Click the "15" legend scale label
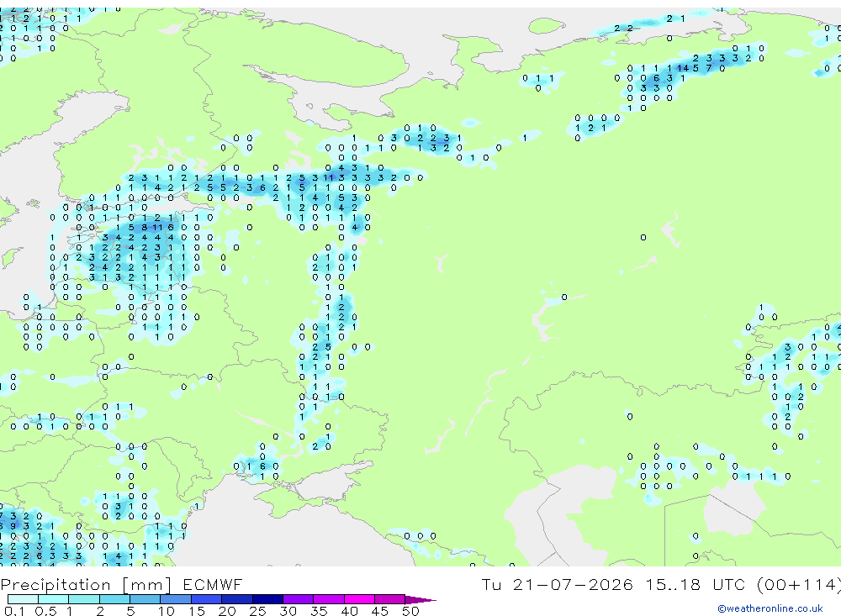 [197, 611]
